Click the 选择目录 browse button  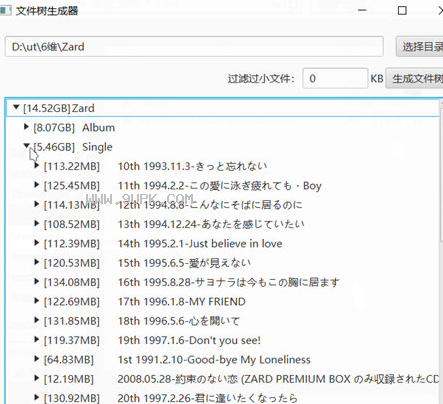point(420,47)
